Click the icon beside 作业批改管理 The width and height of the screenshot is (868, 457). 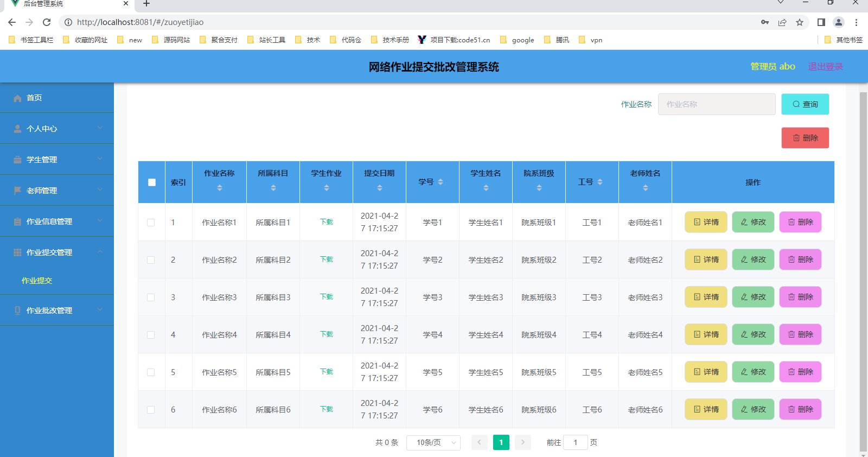pos(17,311)
